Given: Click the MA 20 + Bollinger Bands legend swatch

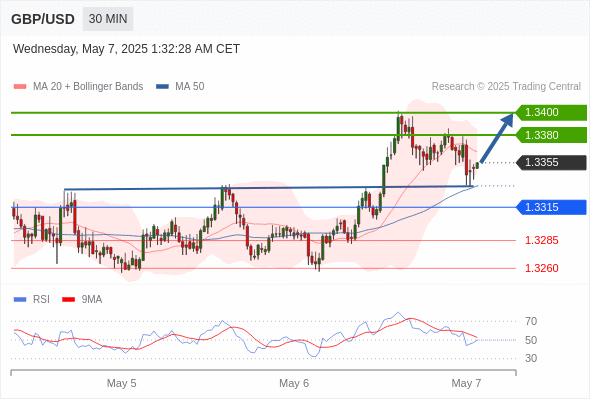Looking at the screenshot, I should tap(20, 87).
